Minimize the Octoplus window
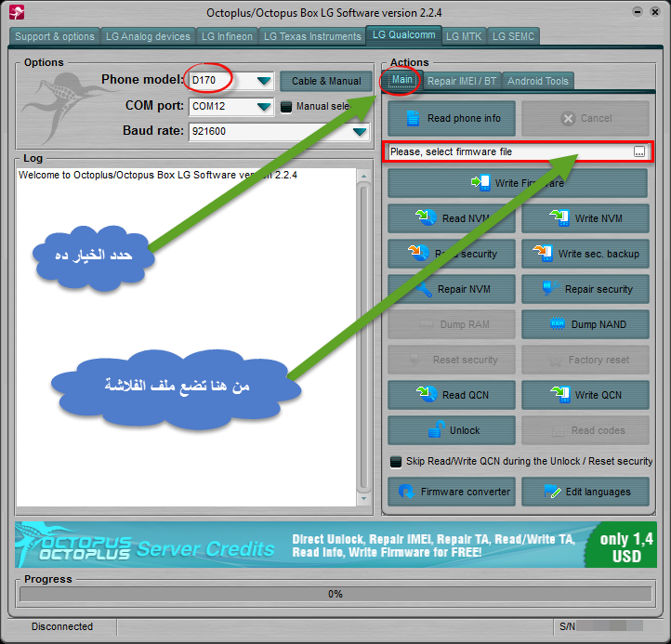 638,12
